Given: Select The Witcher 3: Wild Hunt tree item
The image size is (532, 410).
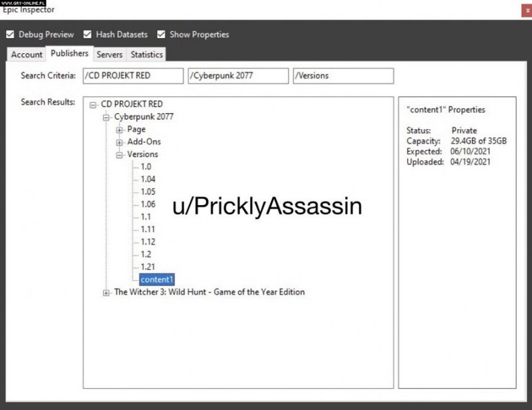Looking at the screenshot, I should [209, 292].
